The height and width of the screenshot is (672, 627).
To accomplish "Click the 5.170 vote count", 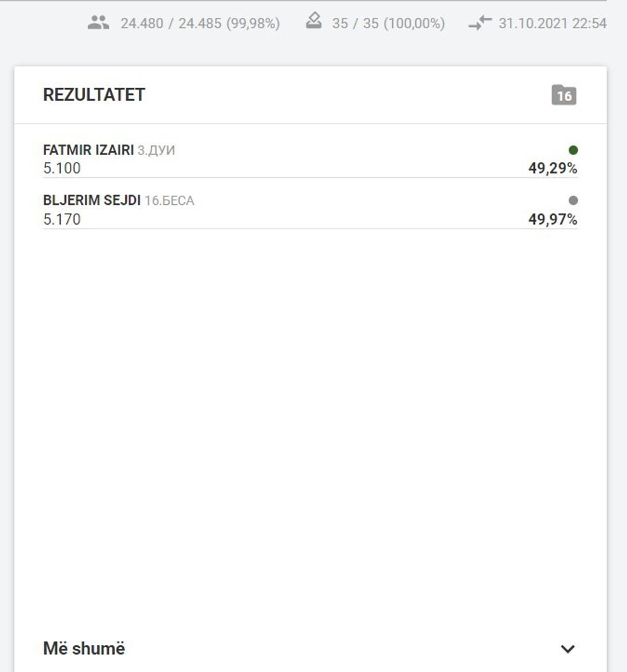I will 62,220.
